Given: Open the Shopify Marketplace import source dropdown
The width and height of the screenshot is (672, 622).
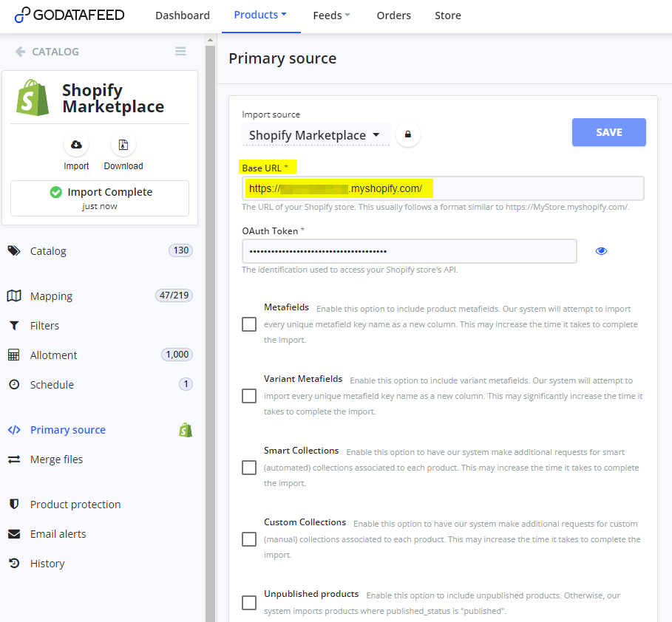Looking at the screenshot, I should pyautogui.click(x=316, y=135).
